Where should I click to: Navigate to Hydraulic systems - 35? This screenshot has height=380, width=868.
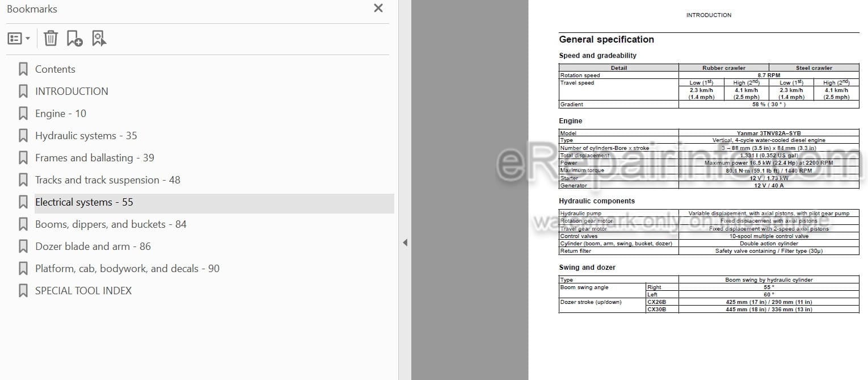click(86, 136)
